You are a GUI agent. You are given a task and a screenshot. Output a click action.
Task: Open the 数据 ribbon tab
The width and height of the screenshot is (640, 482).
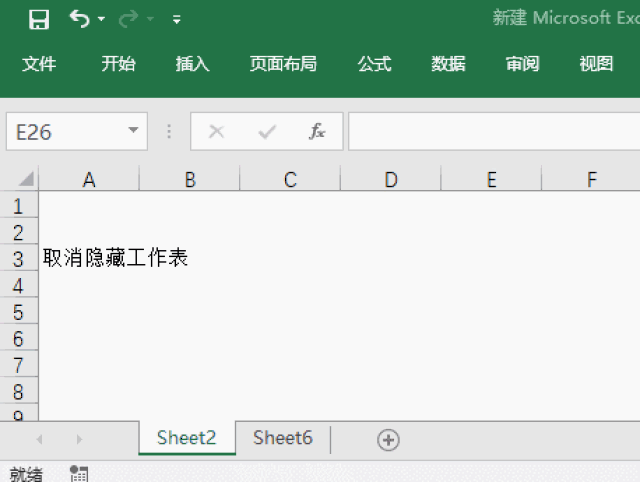(448, 64)
